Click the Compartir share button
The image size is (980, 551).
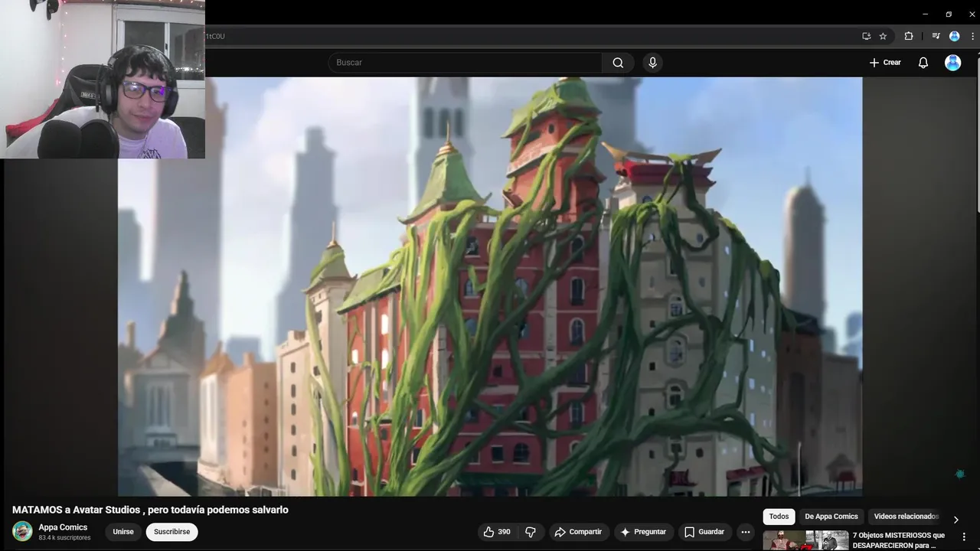(x=578, y=532)
